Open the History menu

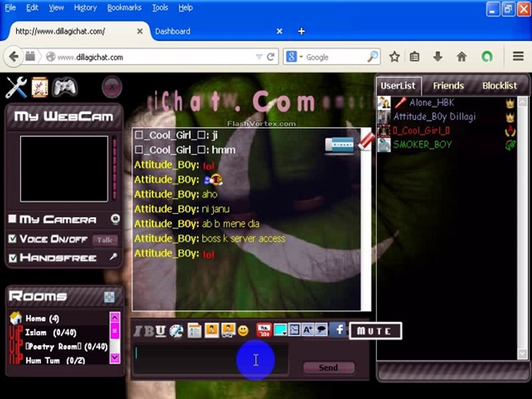[x=85, y=7]
